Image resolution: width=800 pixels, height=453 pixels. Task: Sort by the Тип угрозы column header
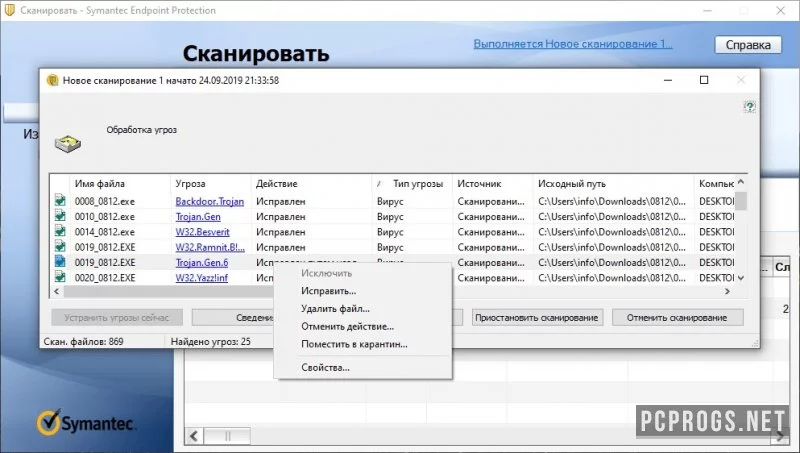(x=412, y=184)
